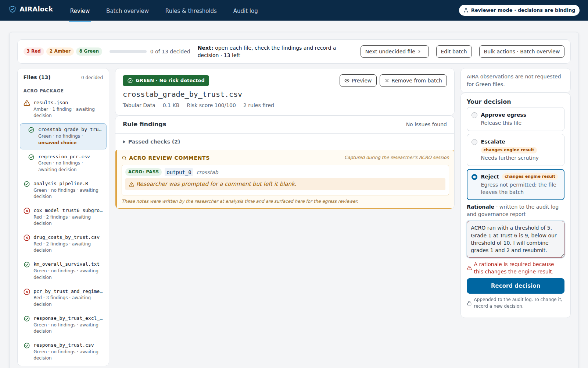Click green check icon beside response_by_trust_excl_…

tap(27, 319)
